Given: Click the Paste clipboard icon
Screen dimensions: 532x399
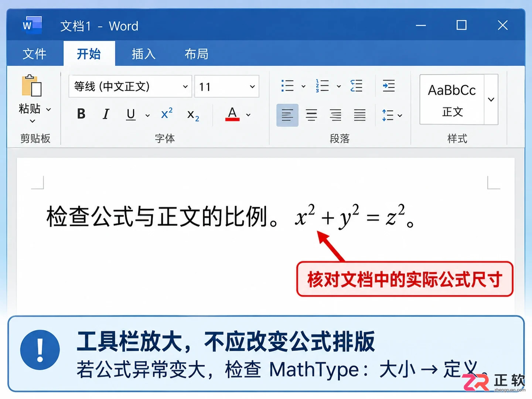Looking at the screenshot, I should pos(31,86).
